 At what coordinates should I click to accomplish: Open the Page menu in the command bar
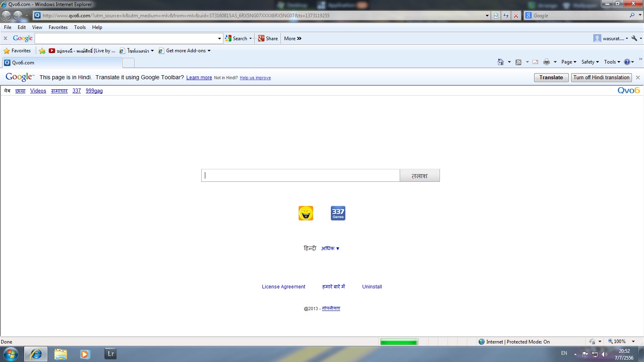tap(569, 62)
